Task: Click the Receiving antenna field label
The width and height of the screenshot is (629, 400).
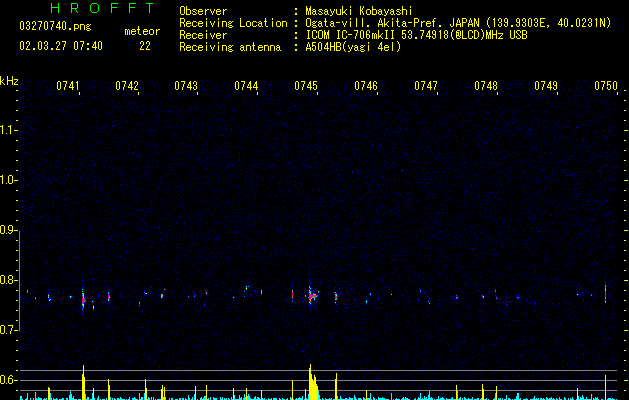Action: click(230, 47)
